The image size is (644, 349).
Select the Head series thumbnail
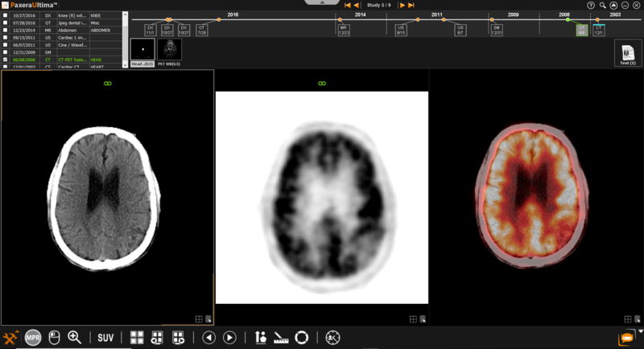[142, 49]
